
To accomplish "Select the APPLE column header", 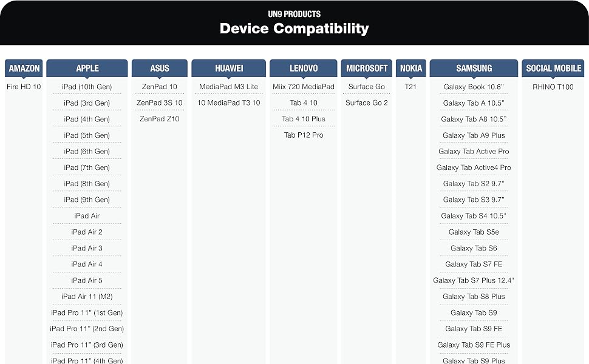I will pos(87,69).
